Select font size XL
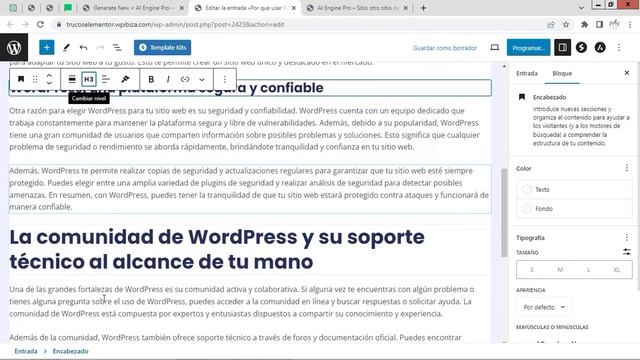The height and width of the screenshot is (360, 640). (617, 270)
